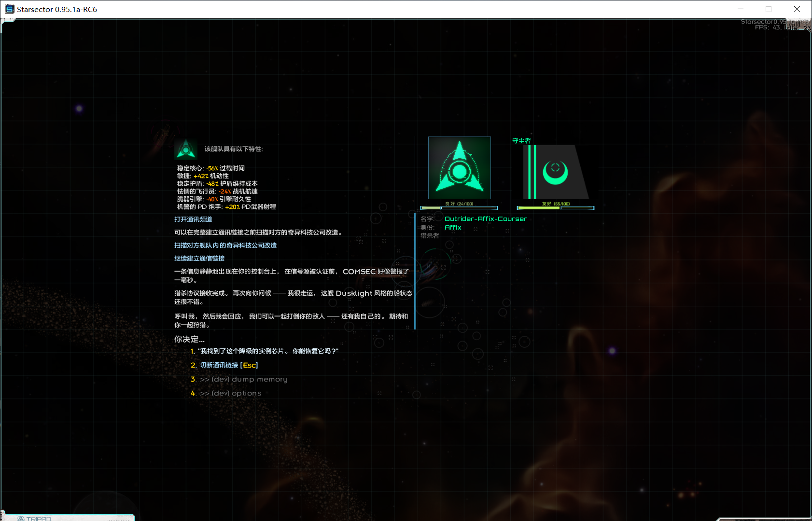This screenshot has height=521, width=812.
Task: Click 扫描对方舰队内的奇异科技公司改造 link
Action: (225, 246)
